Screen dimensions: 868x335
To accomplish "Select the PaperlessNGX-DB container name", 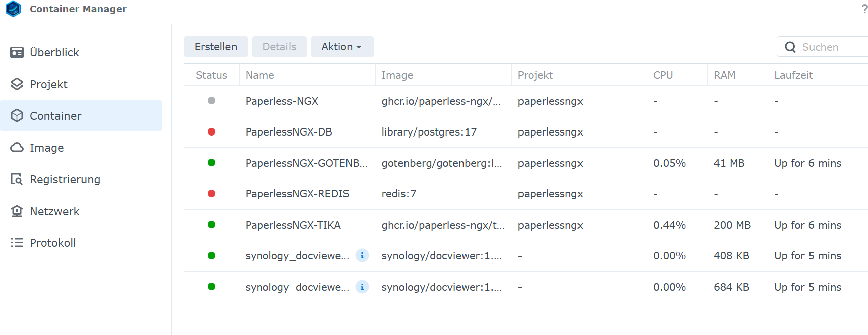I will (289, 132).
